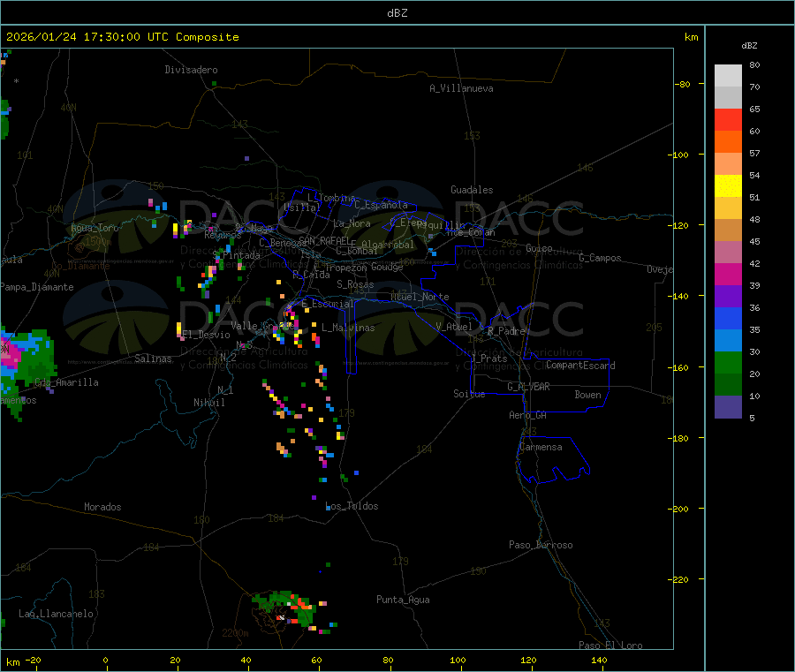Click the 'dBZ' title at top center
This screenshot has height=672, width=795.
pyautogui.click(x=397, y=13)
